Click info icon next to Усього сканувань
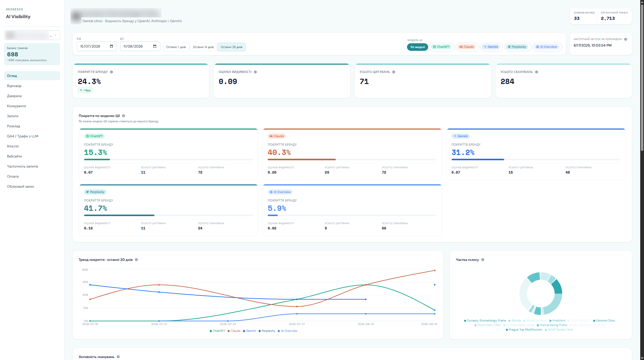Image resolution: width=644 pixels, height=360 pixels. 537,72
